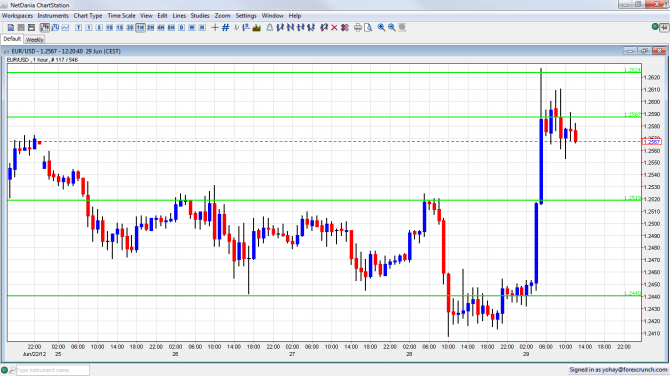Open the Time Scale menu

pyautogui.click(x=121, y=16)
